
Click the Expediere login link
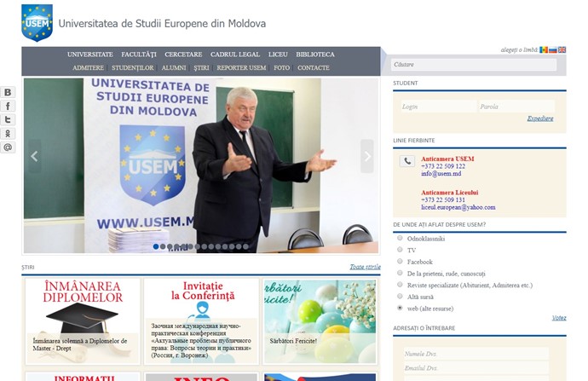(539, 118)
